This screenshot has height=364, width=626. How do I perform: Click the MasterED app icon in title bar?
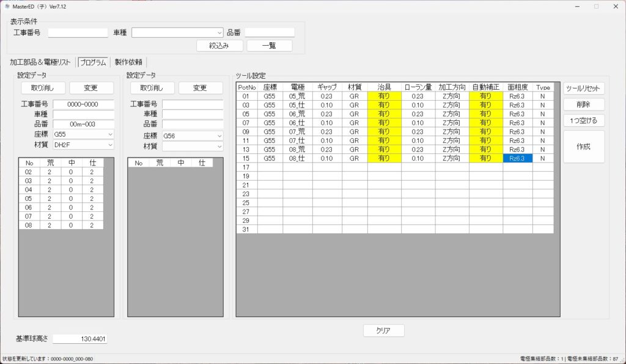click(7, 5)
